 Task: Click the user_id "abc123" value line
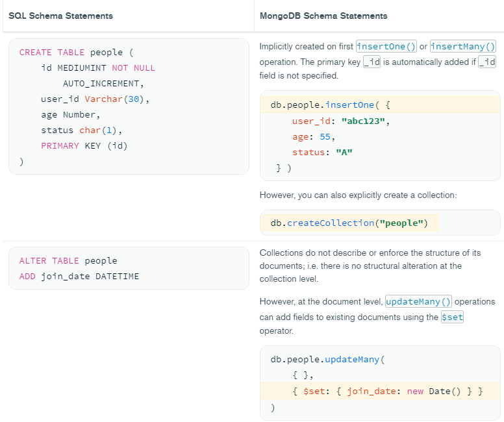point(340,121)
